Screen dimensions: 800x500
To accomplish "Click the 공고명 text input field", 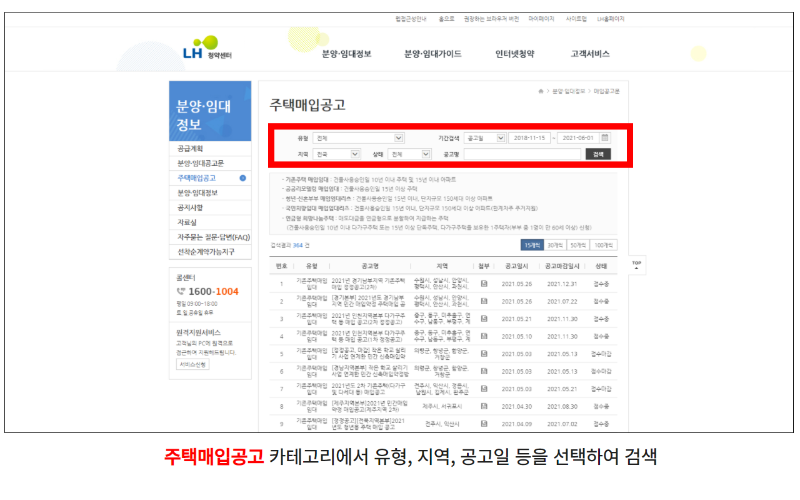I will click(522, 154).
